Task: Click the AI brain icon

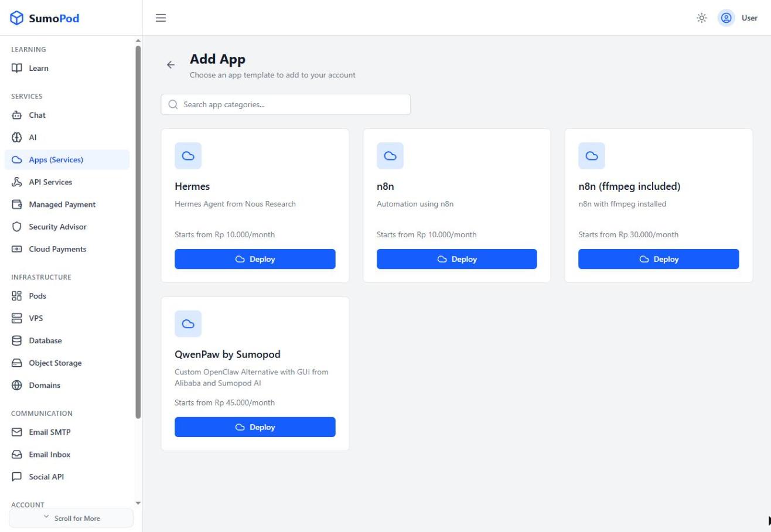Action: click(x=17, y=137)
